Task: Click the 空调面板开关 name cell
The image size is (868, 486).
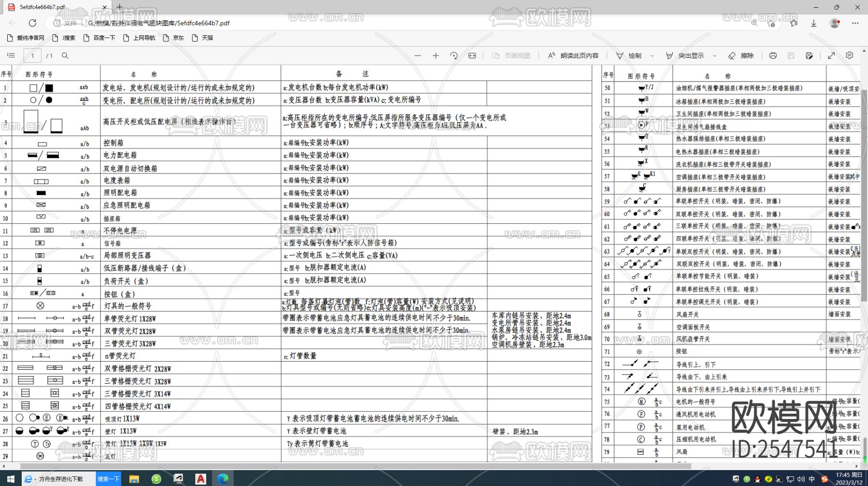Action: (x=749, y=327)
